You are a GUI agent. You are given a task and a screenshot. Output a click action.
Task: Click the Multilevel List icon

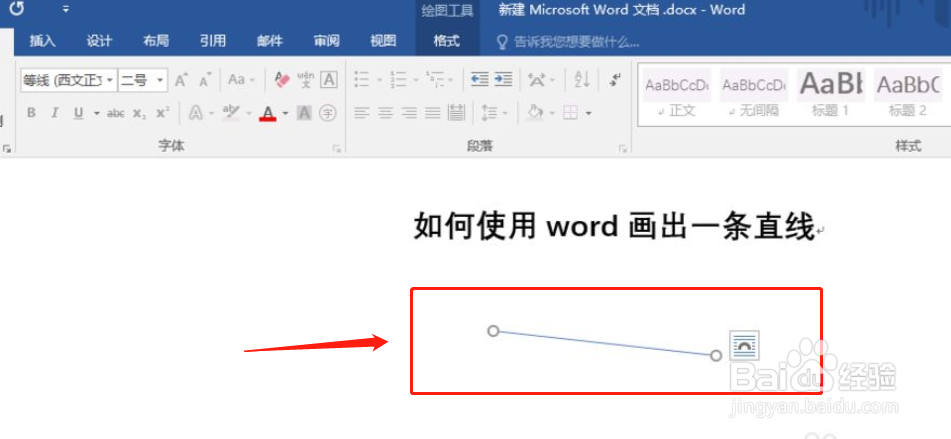click(x=435, y=79)
